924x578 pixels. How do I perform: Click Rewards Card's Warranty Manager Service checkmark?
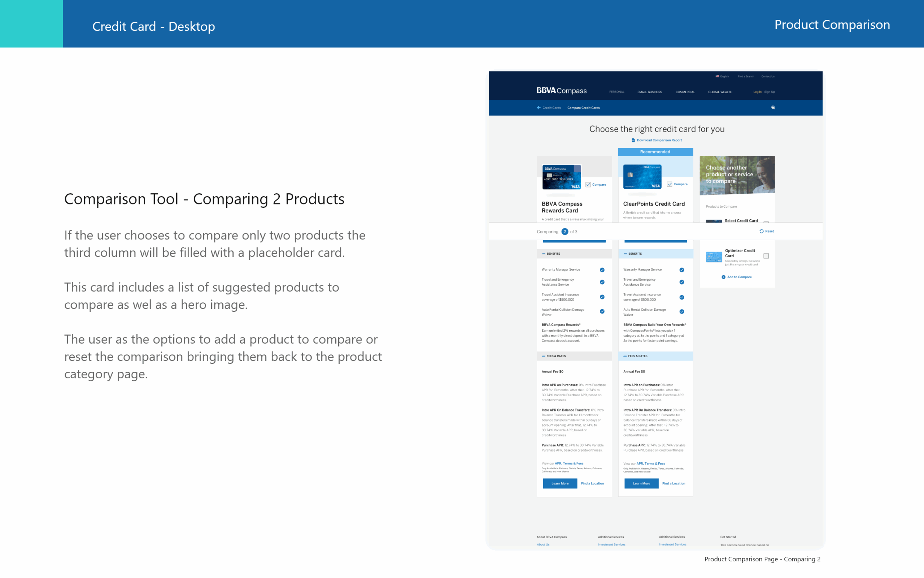pos(602,270)
